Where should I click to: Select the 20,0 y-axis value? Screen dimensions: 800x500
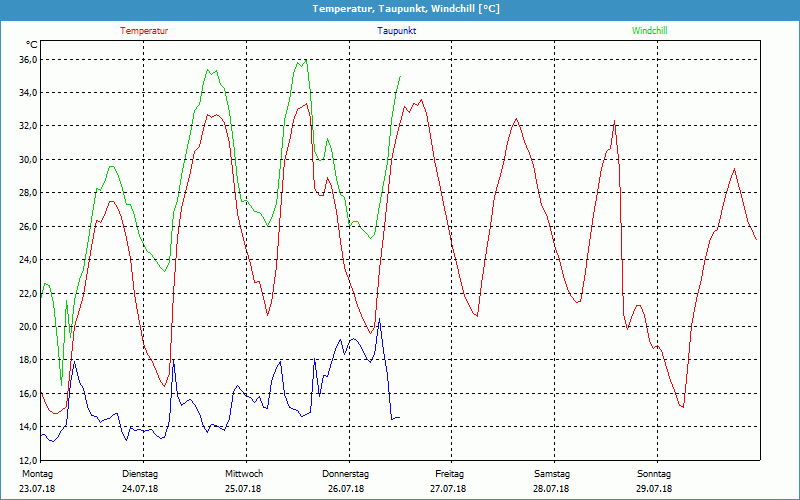(29, 327)
